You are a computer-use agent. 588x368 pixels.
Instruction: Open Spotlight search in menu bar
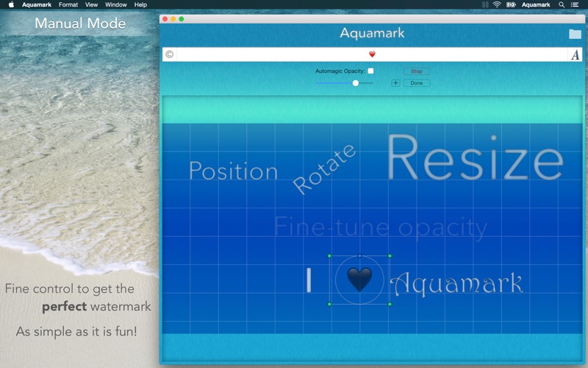562,4
